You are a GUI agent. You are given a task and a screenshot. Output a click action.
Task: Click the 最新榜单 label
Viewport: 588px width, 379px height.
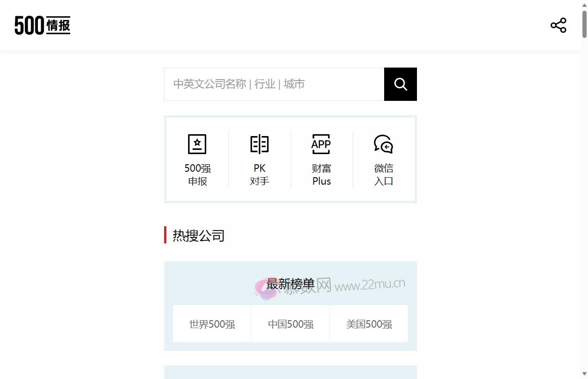(290, 284)
